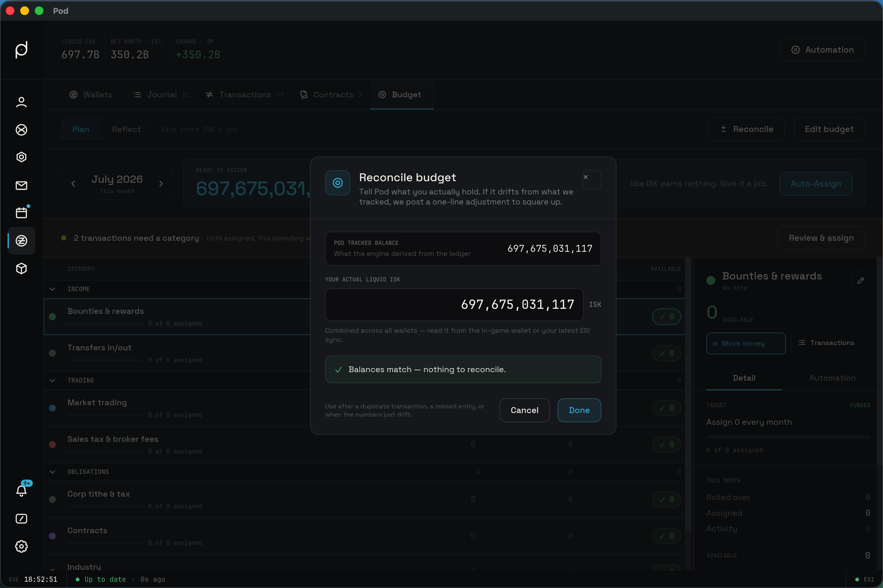Open Transactions button in Bounties panel
Image resolution: width=883 pixels, height=588 pixels.
coord(830,343)
